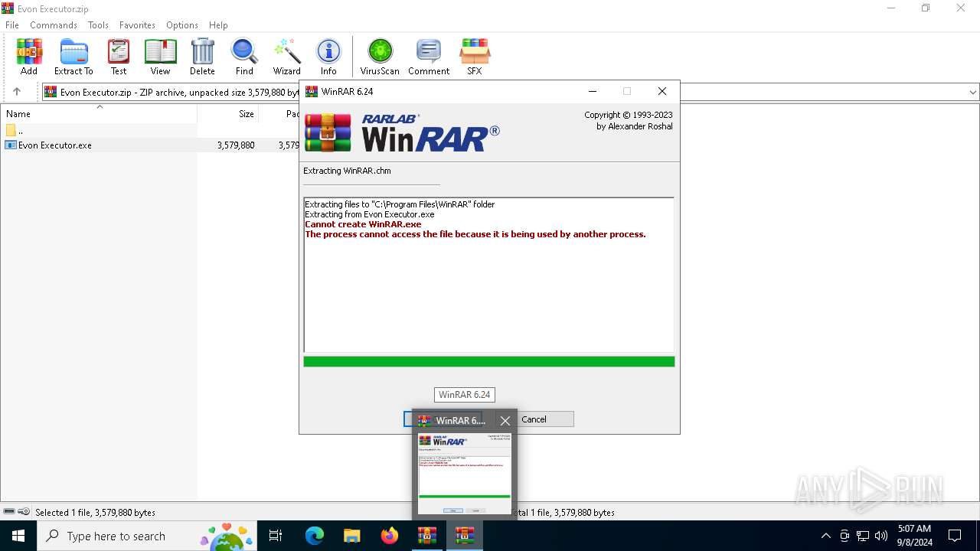980x551 pixels.
Task: Click the status bar drive icon
Action: [x=9, y=512]
